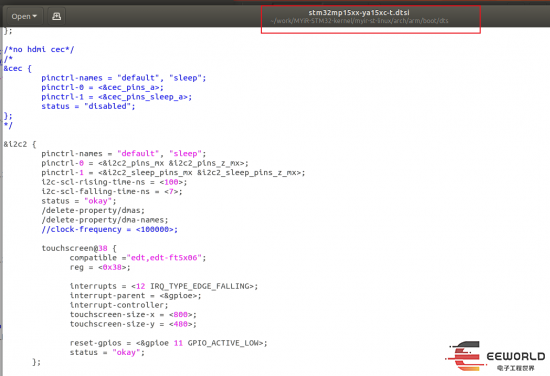Click pinctrl-1 line with i2c2_sleep_pins_mx
The image size is (550, 376).
point(173,173)
